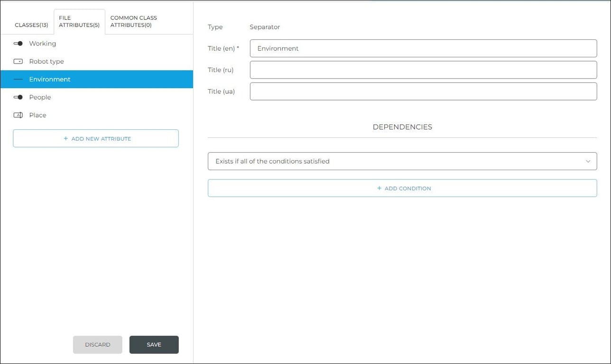The width and height of the screenshot is (611, 364).
Task: Click the switch-type icon beside People
Action: tap(18, 97)
